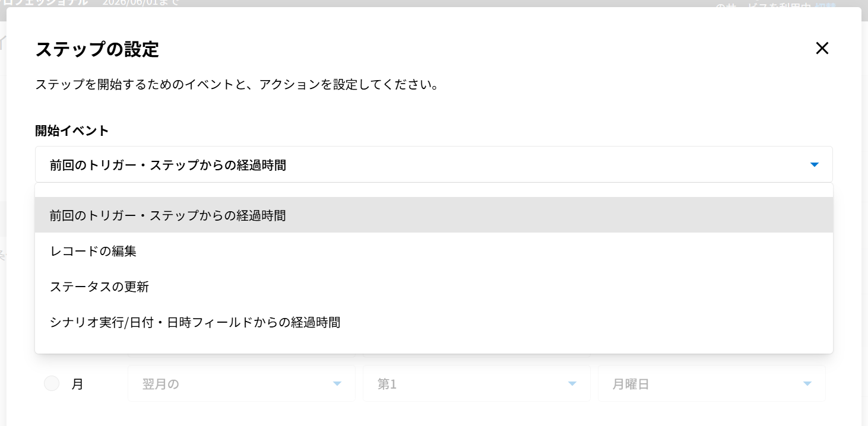
Task: Click the step description text under the heading
Action: point(237,85)
